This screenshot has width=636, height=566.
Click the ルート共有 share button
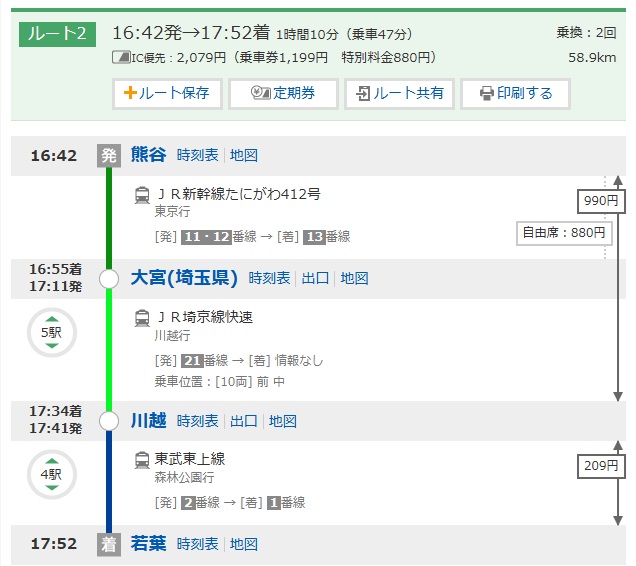(399, 93)
